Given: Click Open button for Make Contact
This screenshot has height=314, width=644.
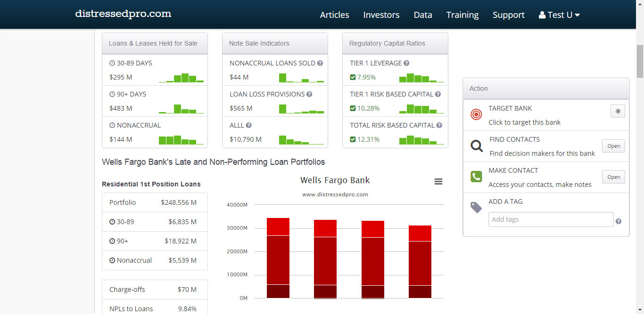Looking at the screenshot, I should tap(614, 177).
